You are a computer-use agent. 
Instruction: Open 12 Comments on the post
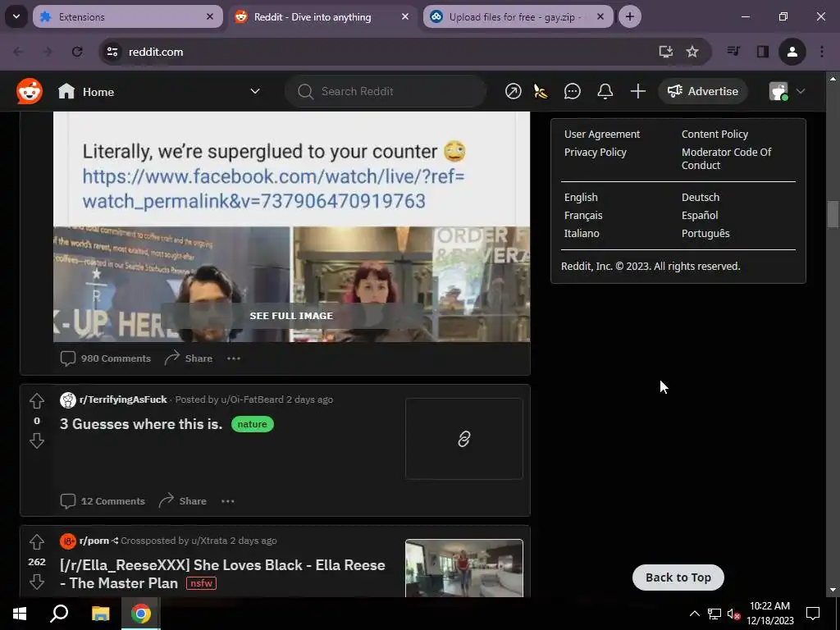(x=103, y=501)
